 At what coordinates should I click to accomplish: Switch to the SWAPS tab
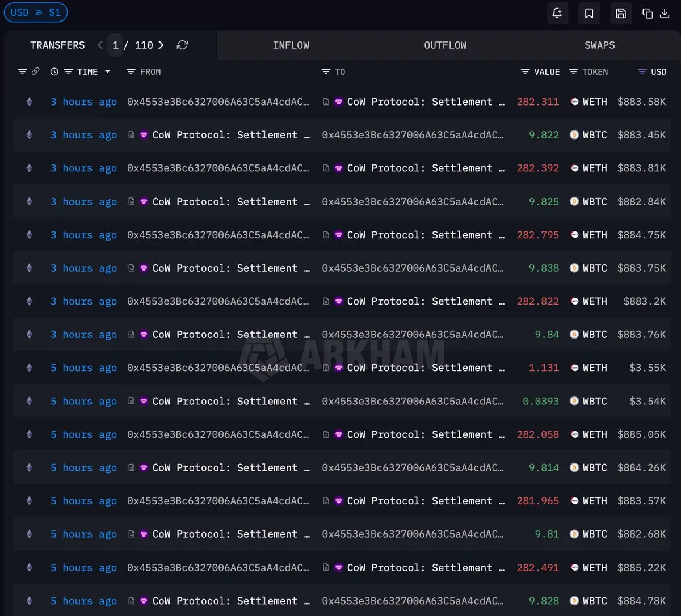coord(599,45)
